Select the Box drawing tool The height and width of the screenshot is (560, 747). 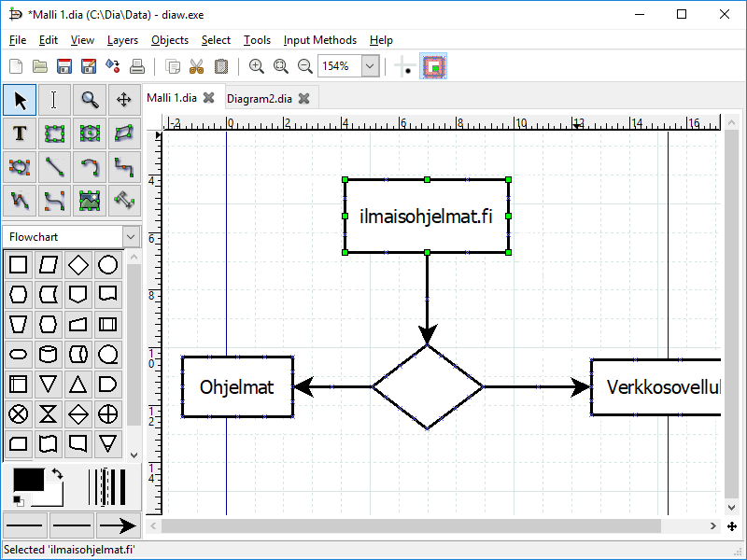(54, 133)
